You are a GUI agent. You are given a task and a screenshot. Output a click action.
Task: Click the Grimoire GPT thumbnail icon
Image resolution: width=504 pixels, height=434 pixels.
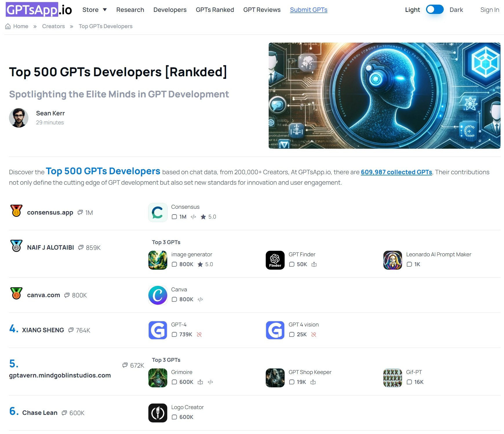[x=158, y=377]
